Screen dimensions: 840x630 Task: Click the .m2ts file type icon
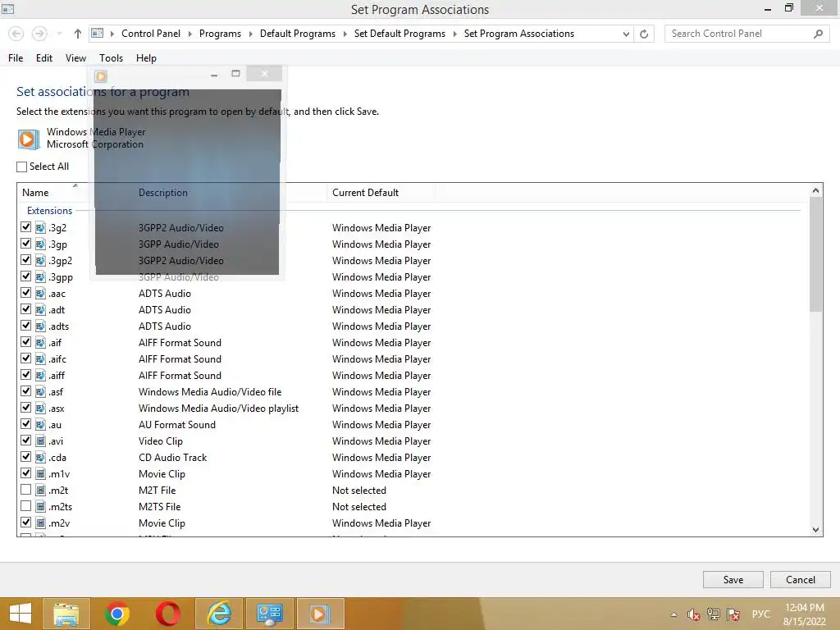click(40, 507)
